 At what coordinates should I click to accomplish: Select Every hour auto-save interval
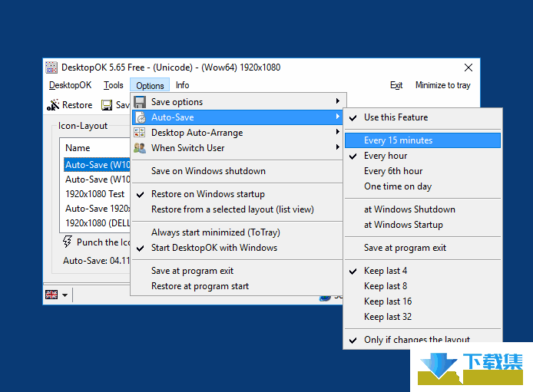(422, 156)
